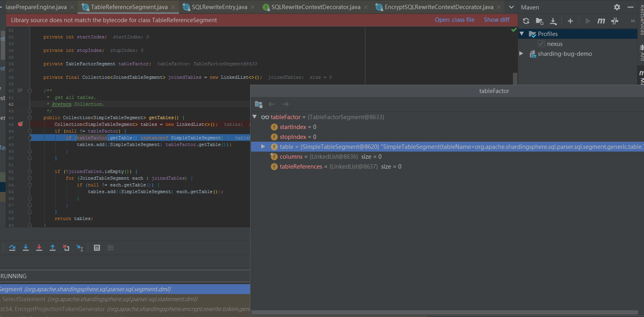Collapse for-loop fold on line 53
The image size is (644, 317).
click(x=30, y=178)
